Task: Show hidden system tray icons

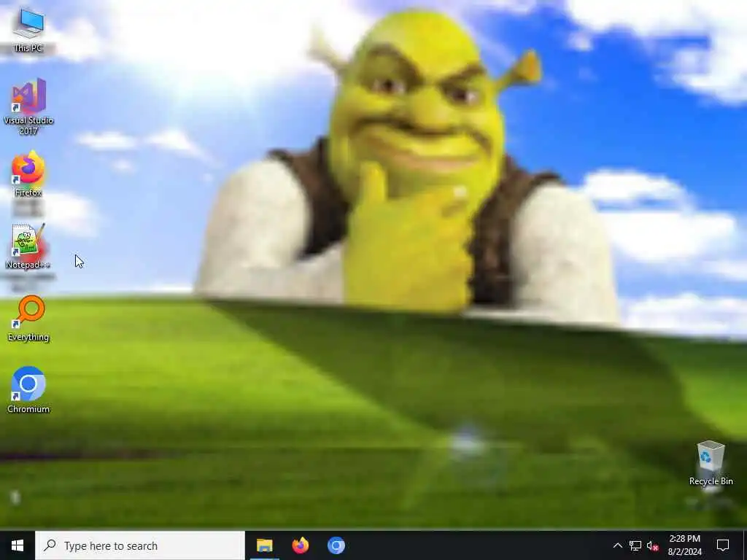Action: 617,545
